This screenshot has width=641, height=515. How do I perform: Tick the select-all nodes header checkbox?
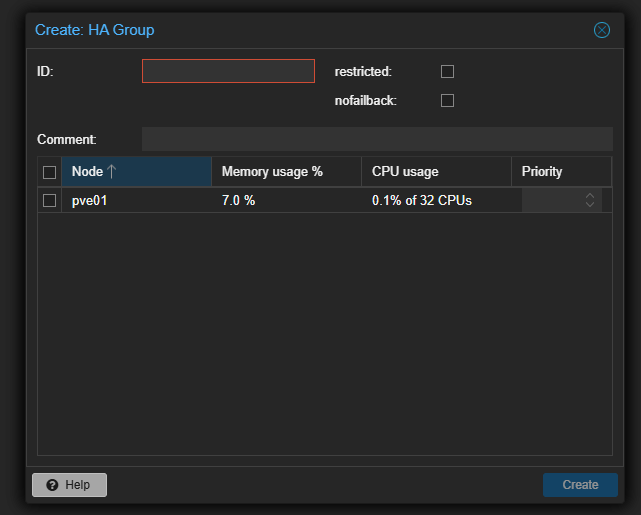pyautogui.click(x=49, y=172)
